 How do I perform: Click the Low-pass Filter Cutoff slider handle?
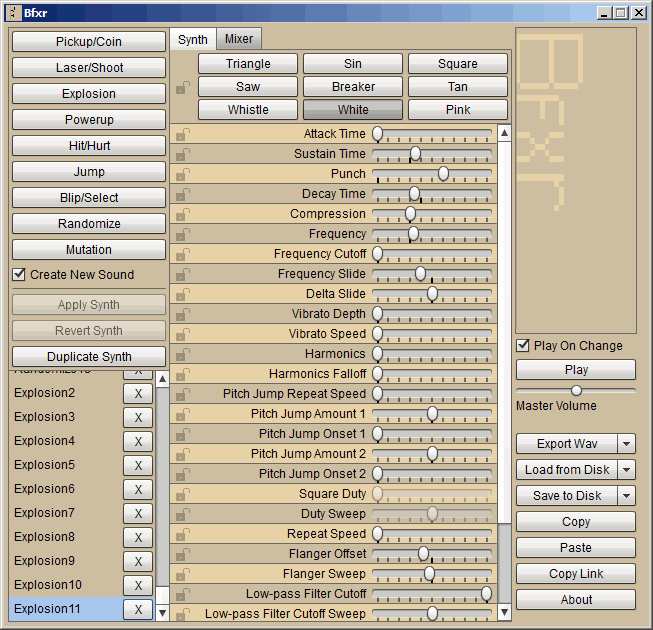[486, 594]
